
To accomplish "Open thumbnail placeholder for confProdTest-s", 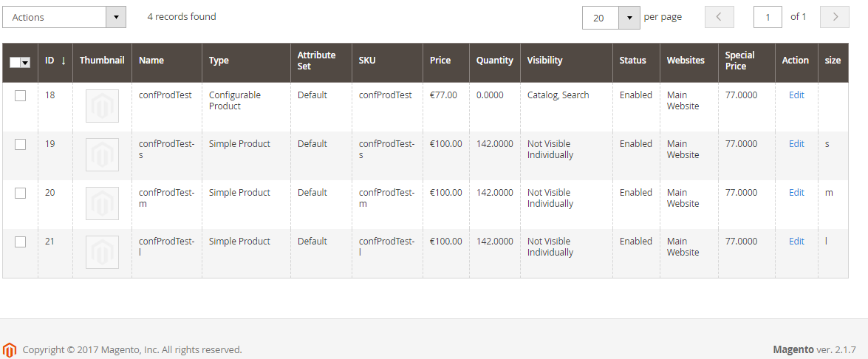I will coord(102,154).
